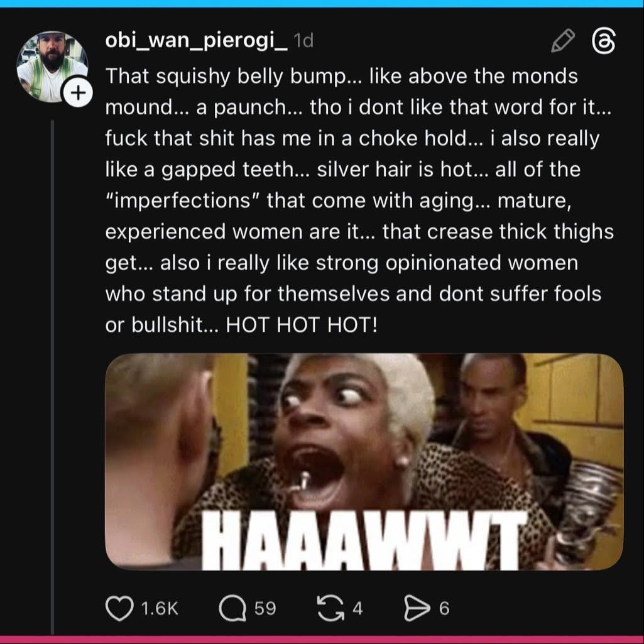Tap the pencil edit icon
Screen dimensions: 644x644
(562, 41)
